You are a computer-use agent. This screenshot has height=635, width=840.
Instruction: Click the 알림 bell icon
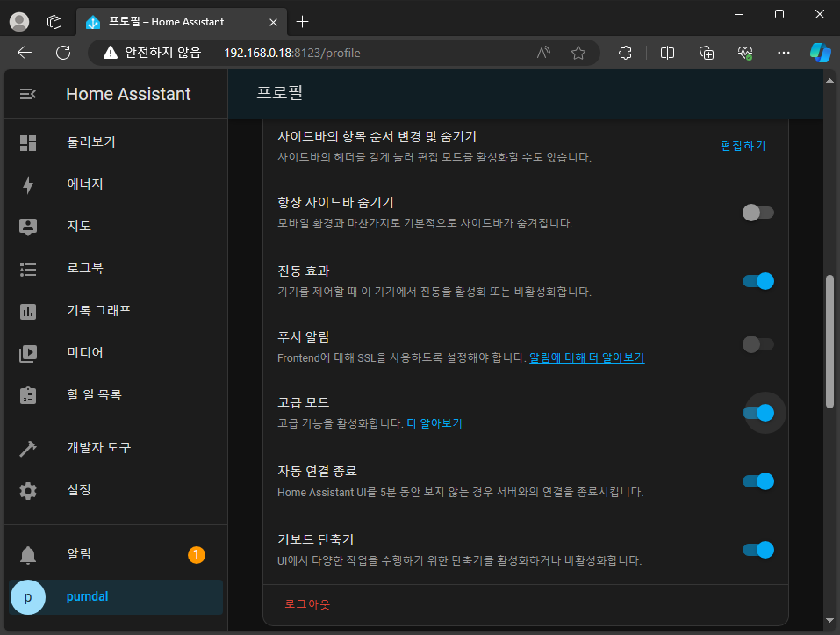(28, 554)
